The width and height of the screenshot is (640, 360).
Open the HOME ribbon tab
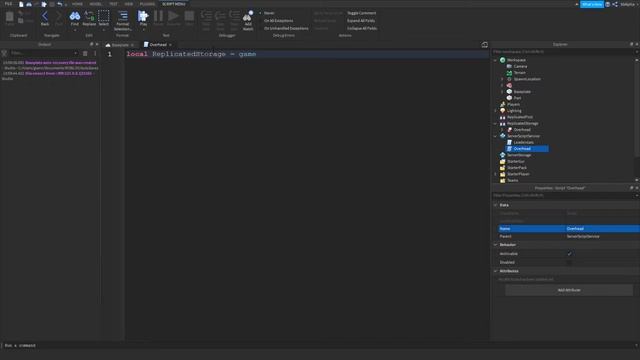click(x=77, y=4)
